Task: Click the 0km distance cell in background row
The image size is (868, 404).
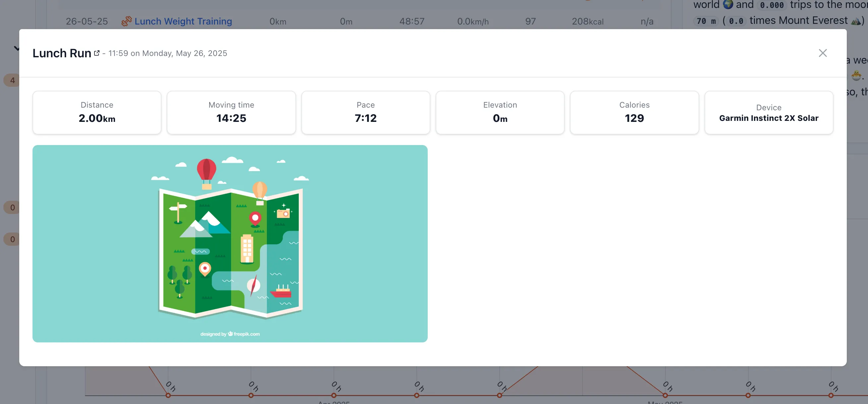Action: coord(278,21)
